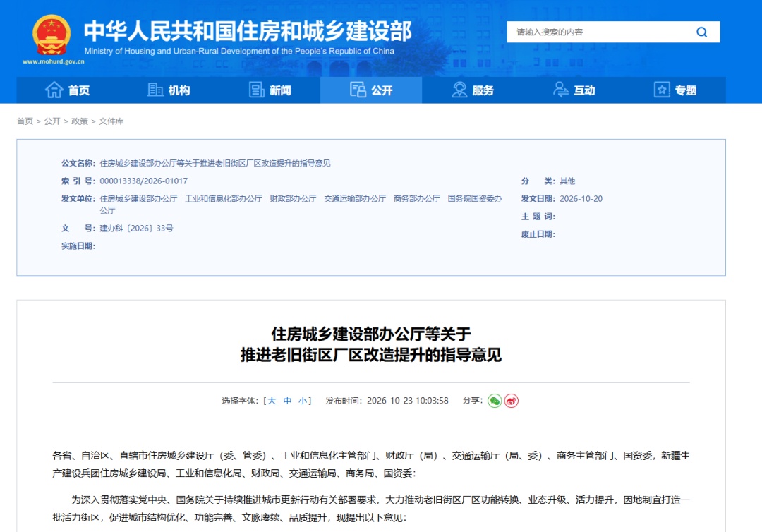
Task: Click the national emblem logo
Action: [52, 35]
